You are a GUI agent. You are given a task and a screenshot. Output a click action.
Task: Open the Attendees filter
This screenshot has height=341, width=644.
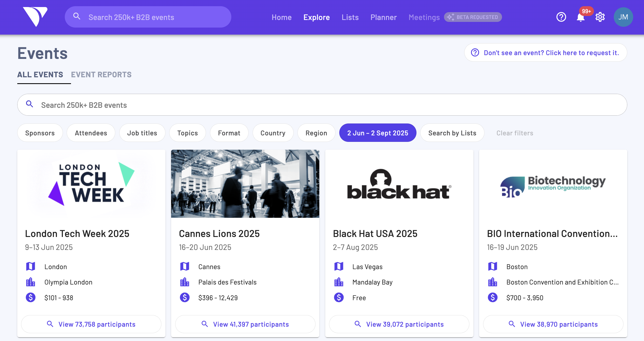point(91,133)
